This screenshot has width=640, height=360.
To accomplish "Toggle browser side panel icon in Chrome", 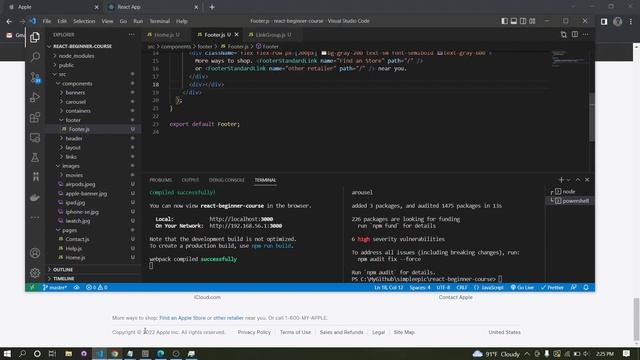I will [604, 21].
